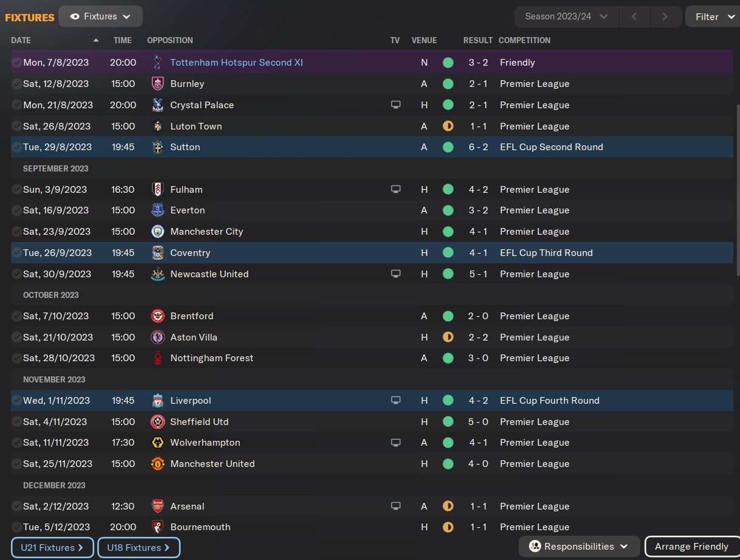Expand the Season 2023/24 selector
Image resolution: width=740 pixels, height=560 pixels.
(x=566, y=16)
